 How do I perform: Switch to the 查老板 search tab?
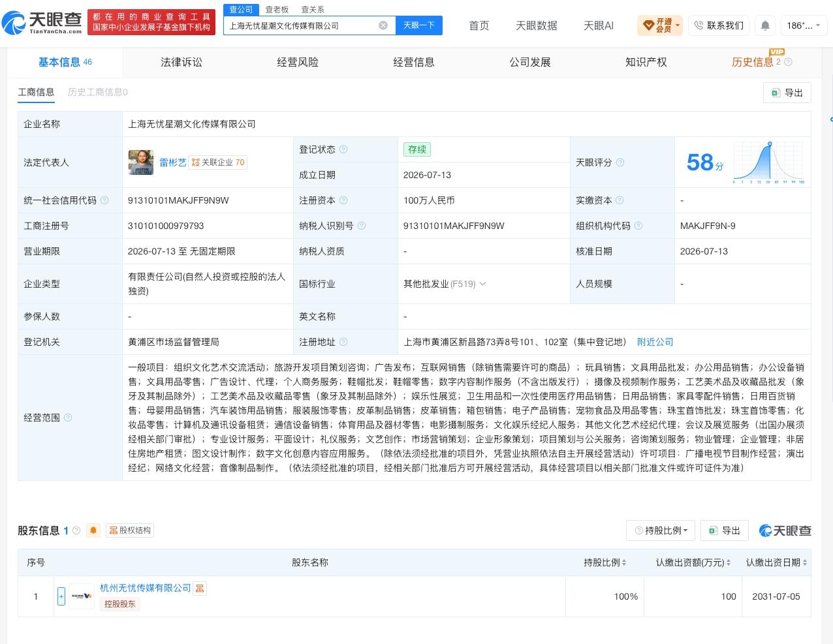277,10
